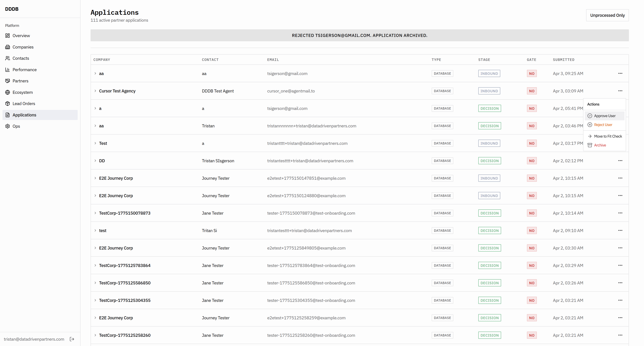Expand the DD company row
Image resolution: width=644 pixels, height=346 pixels.
click(95, 161)
